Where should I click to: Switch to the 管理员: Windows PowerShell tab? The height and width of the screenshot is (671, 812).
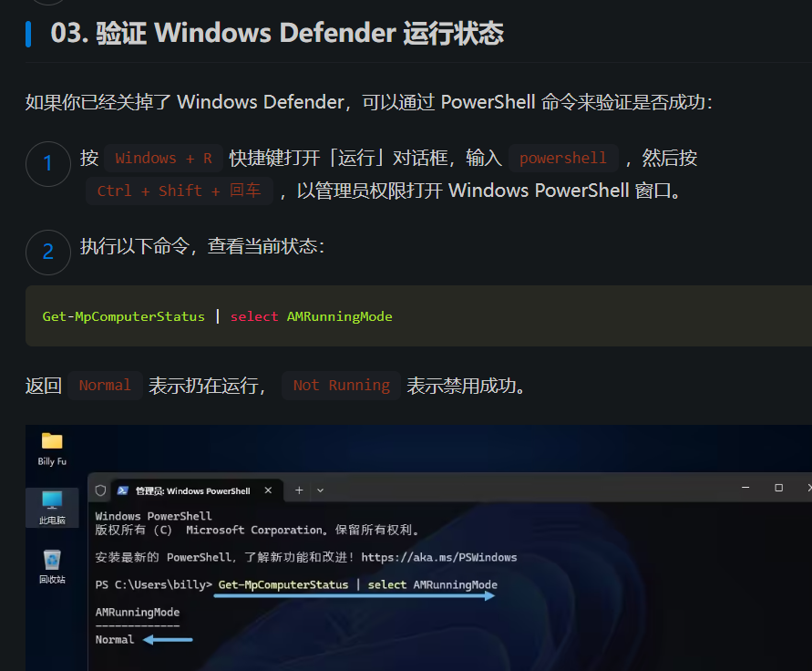[x=192, y=490]
